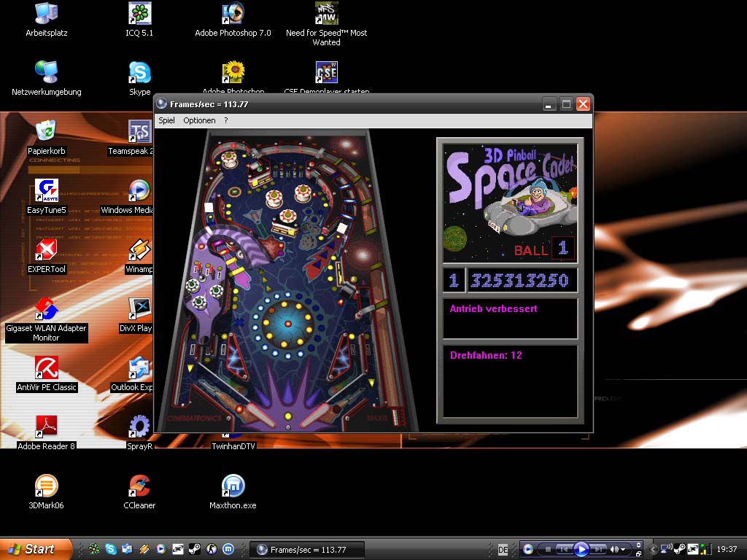Close the Frames/sec pinball window

tap(583, 104)
